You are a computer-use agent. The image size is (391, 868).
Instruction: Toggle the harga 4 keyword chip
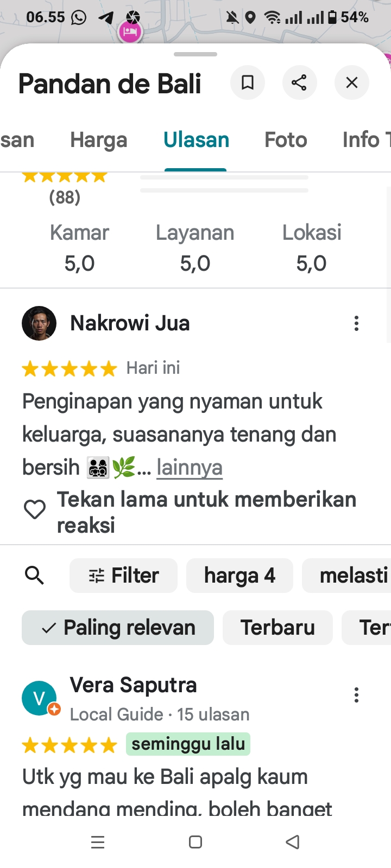coord(239,576)
